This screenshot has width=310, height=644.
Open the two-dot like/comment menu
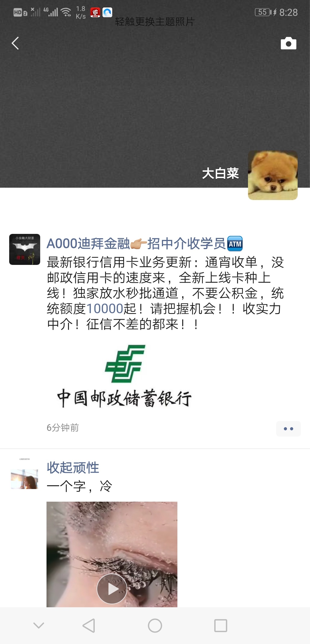pos(288,429)
